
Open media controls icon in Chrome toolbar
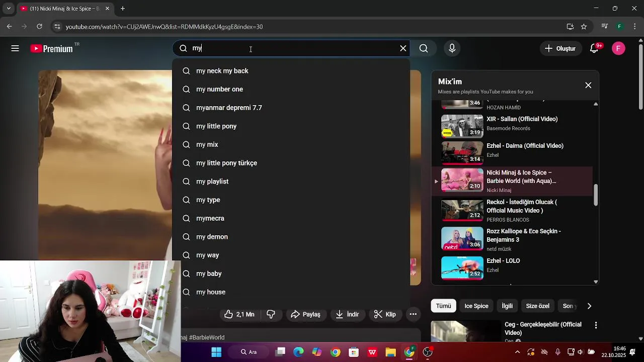[605, 27]
